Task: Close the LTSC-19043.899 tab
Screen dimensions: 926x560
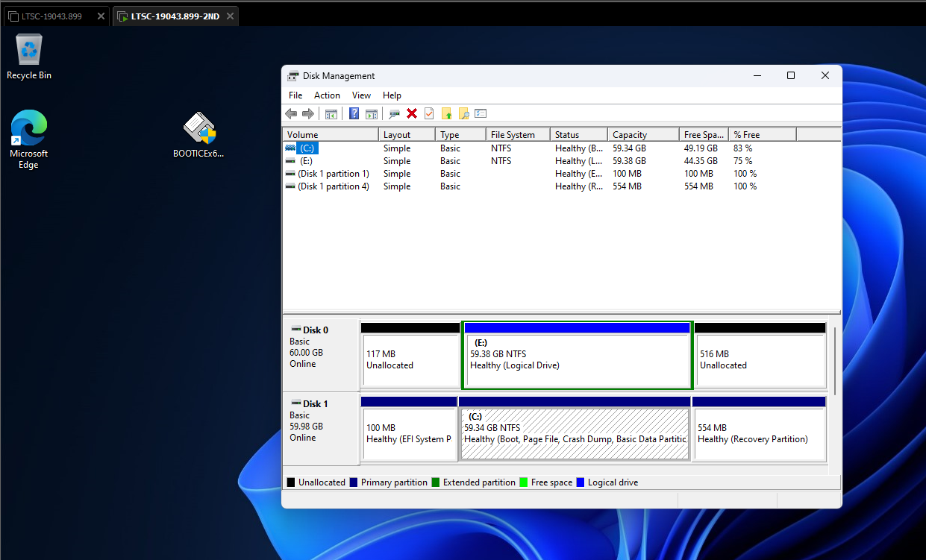Action: pos(101,16)
